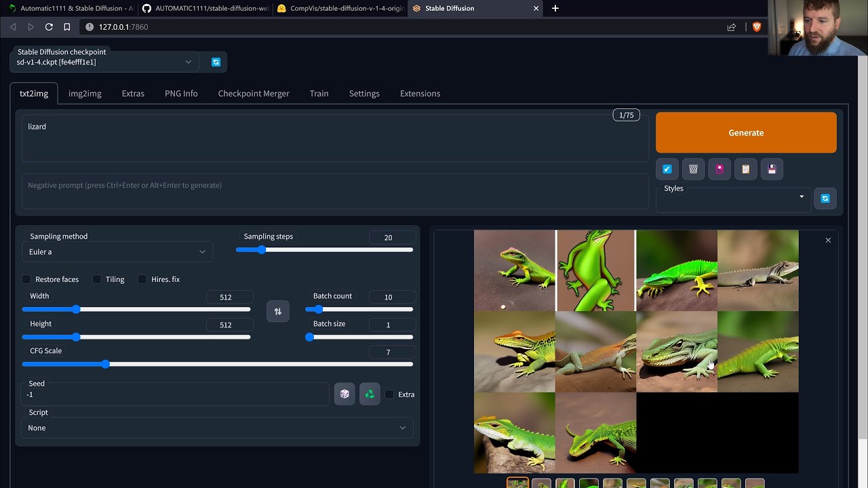Viewport: 868px width, 488px height.
Task: Click the browser address bar URL
Action: click(x=123, y=27)
